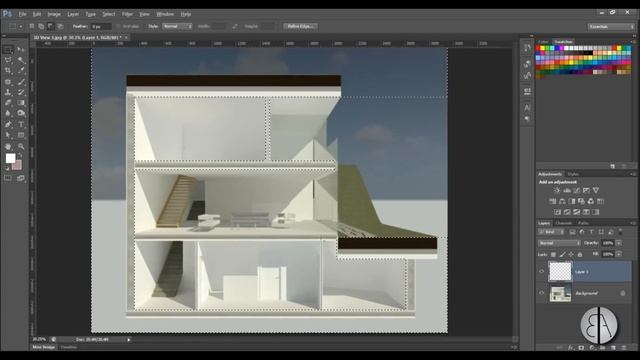Open the layer filter Kind dropdown

coord(552,232)
